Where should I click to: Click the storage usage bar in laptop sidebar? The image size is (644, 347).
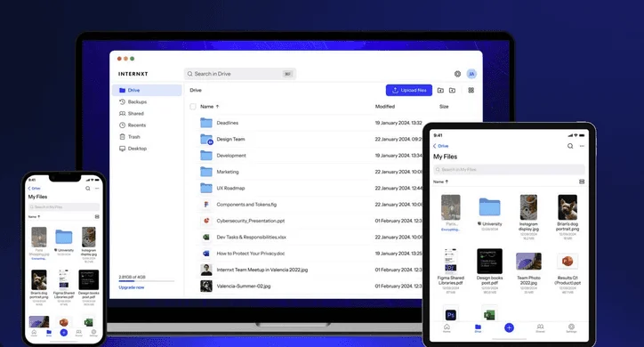[146, 282]
